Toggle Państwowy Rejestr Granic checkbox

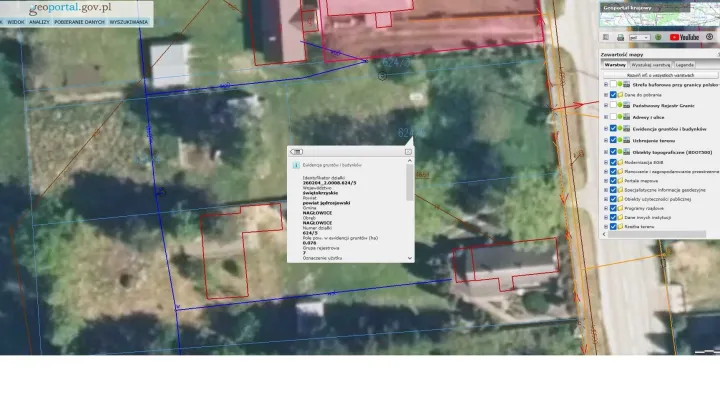coord(613,106)
